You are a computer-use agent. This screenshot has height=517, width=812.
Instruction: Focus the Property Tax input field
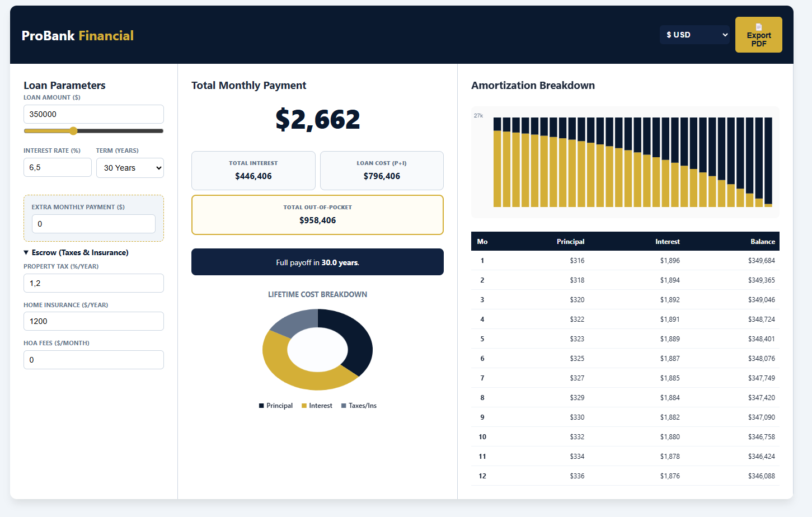pyautogui.click(x=93, y=283)
